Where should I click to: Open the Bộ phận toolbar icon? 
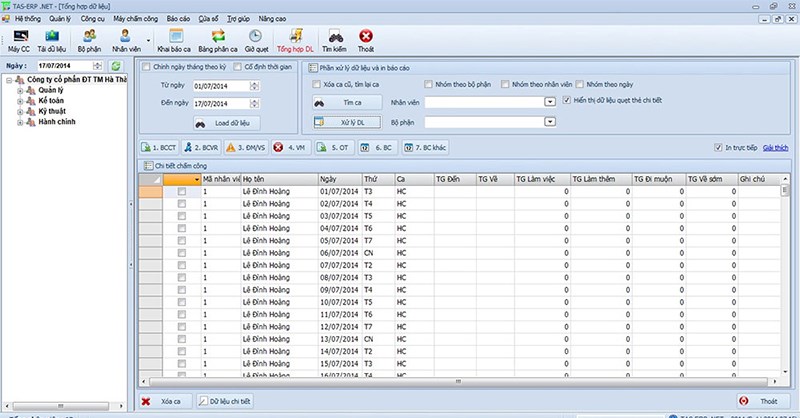pyautogui.click(x=89, y=40)
